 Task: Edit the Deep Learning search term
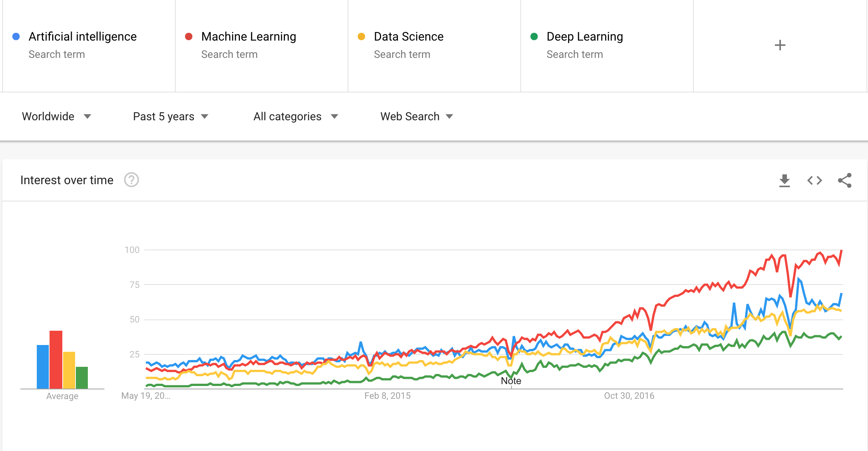585,37
